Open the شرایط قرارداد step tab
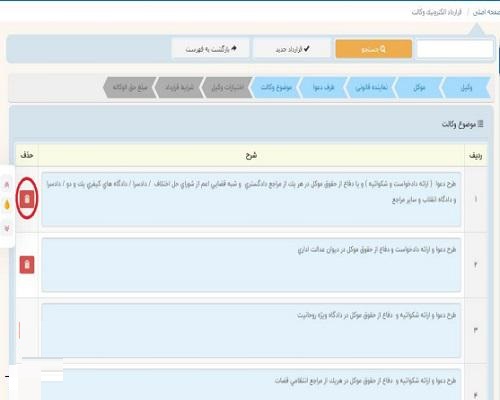The height and width of the screenshot is (400, 500). click(179, 87)
